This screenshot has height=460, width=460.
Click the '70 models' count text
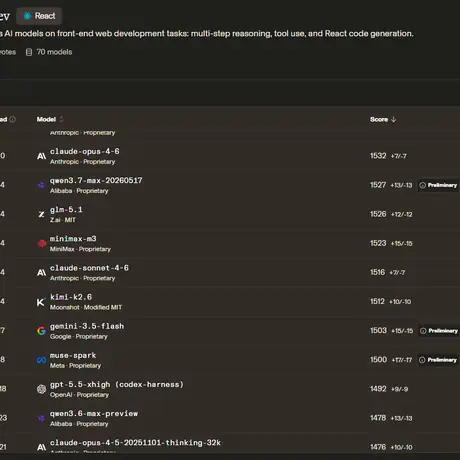pyautogui.click(x=54, y=52)
